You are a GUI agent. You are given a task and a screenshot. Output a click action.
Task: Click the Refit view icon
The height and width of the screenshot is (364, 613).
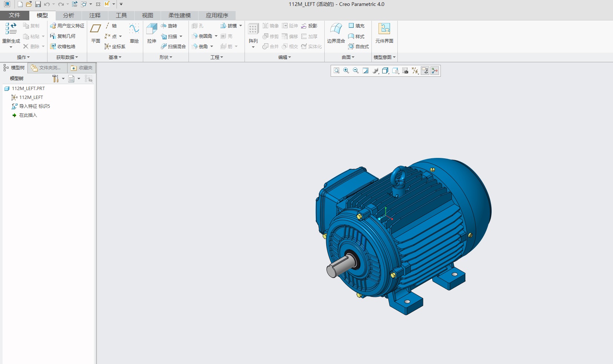(x=337, y=71)
